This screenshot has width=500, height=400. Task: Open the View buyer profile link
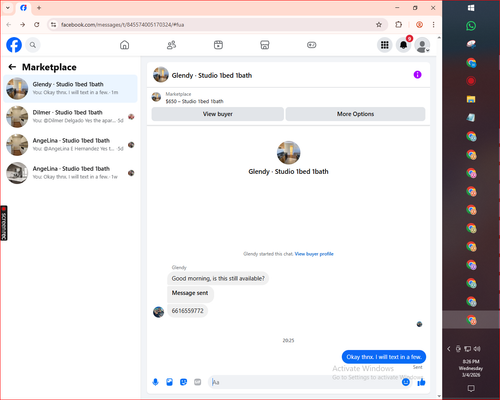(x=314, y=254)
